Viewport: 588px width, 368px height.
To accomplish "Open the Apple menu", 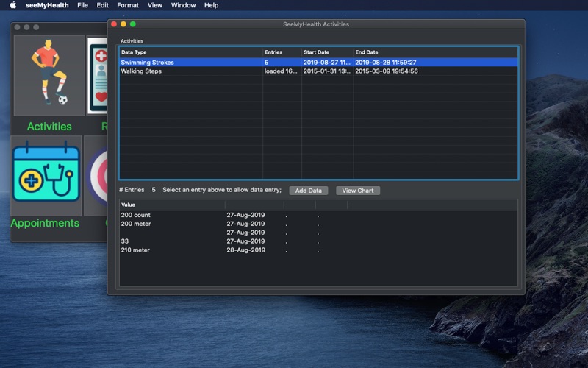I will coord(13,5).
